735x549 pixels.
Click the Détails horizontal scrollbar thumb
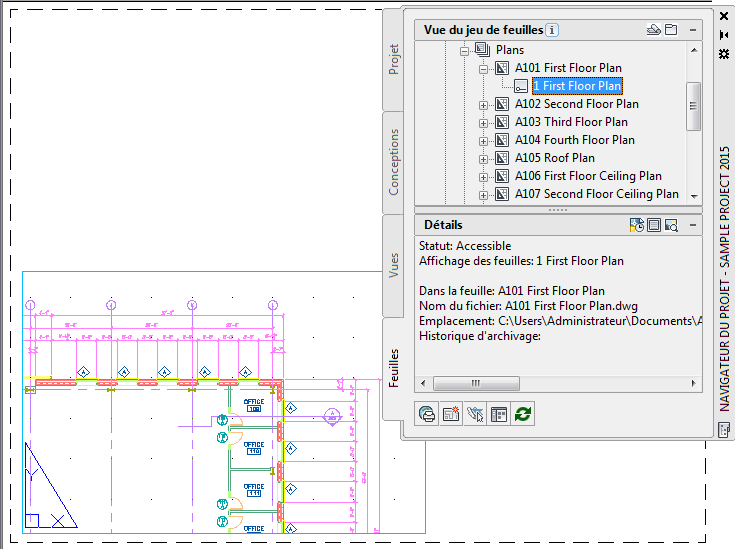click(x=476, y=384)
